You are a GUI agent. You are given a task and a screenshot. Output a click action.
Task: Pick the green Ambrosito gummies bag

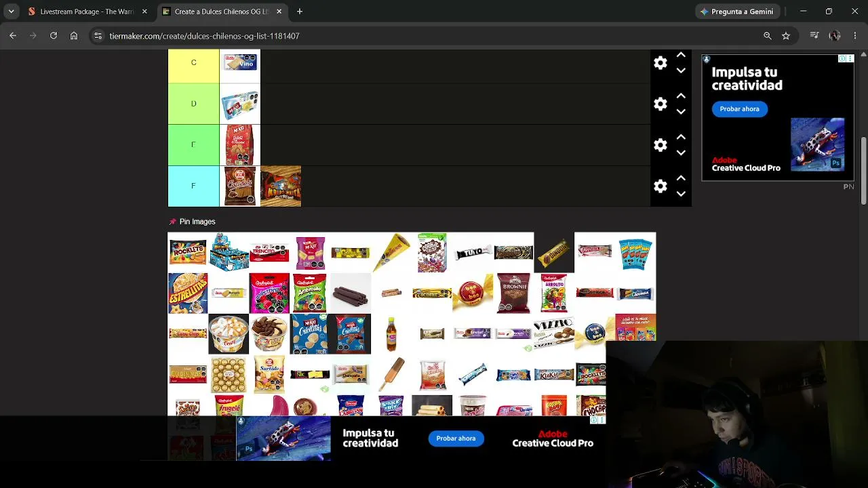[x=310, y=293]
